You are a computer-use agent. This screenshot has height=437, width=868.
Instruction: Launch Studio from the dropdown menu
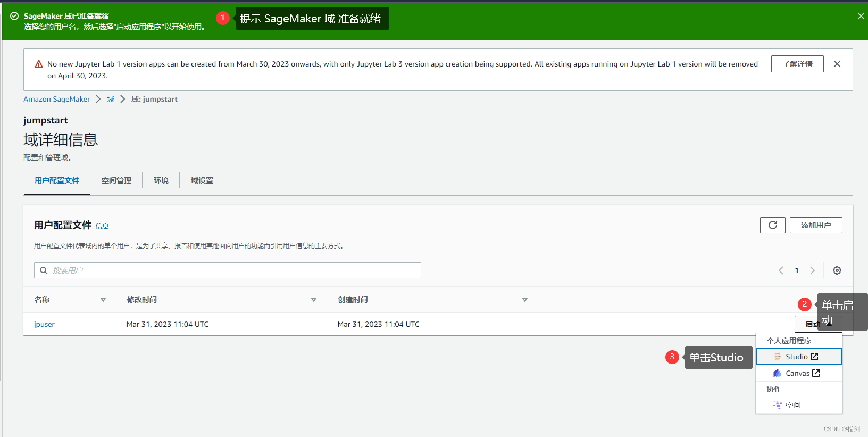[x=799, y=357]
